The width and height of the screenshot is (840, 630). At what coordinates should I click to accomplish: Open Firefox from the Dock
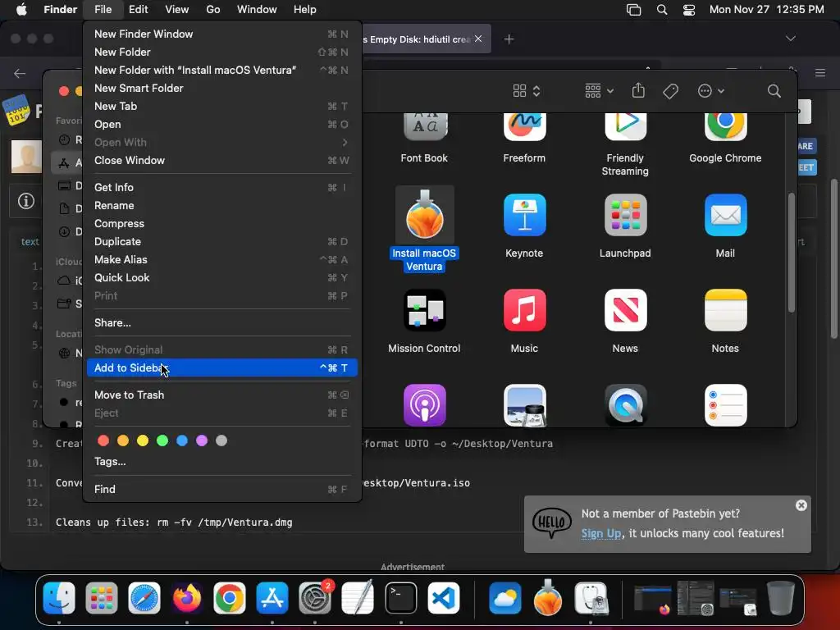coord(186,598)
